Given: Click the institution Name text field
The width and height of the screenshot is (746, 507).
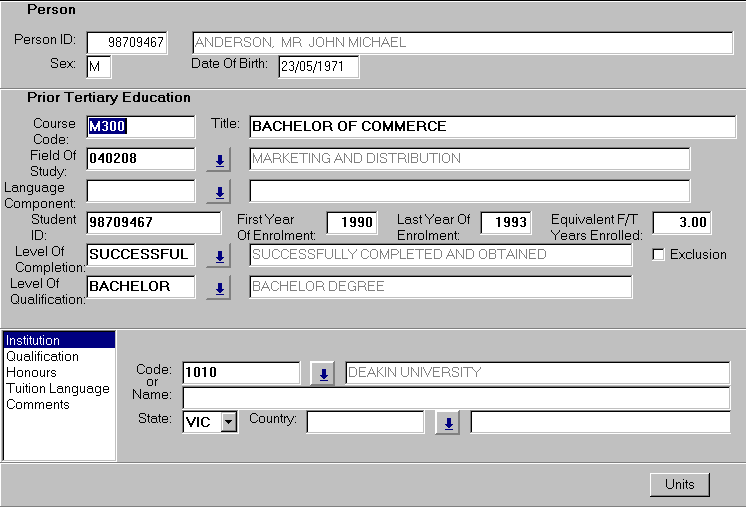Looking at the screenshot, I should tap(456, 398).
